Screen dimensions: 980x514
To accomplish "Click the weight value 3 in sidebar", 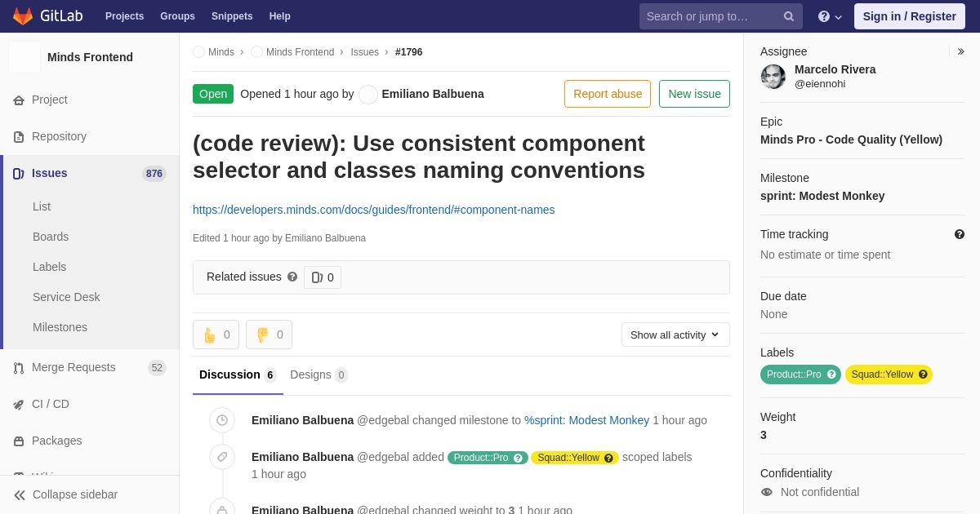I will (x=764, y=435).
